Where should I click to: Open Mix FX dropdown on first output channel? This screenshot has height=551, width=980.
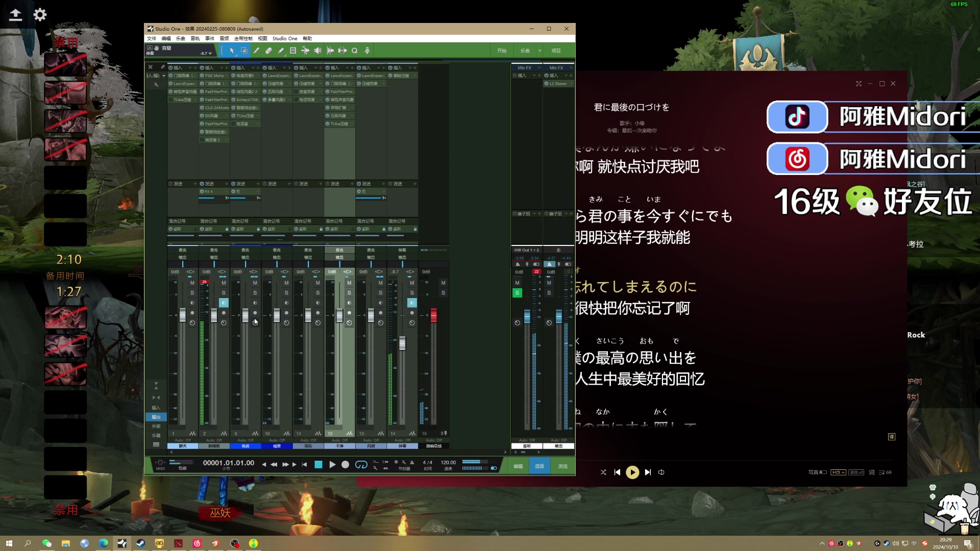point(539,67)
